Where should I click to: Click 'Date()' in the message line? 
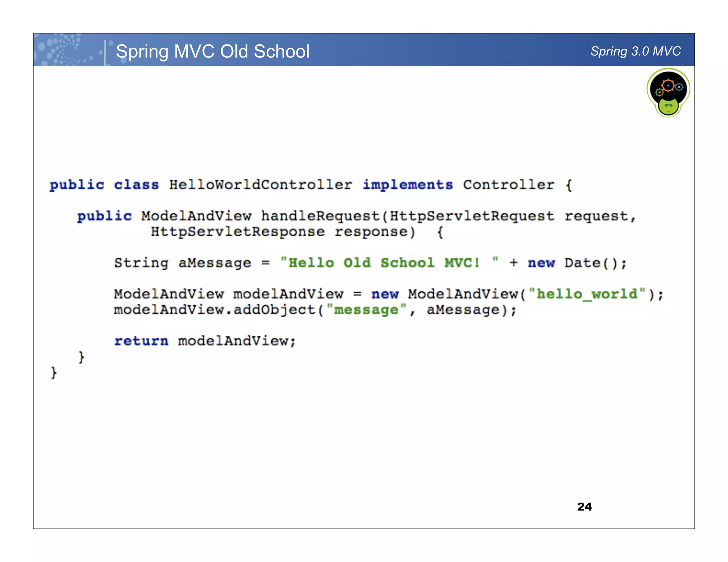[591, 263]
